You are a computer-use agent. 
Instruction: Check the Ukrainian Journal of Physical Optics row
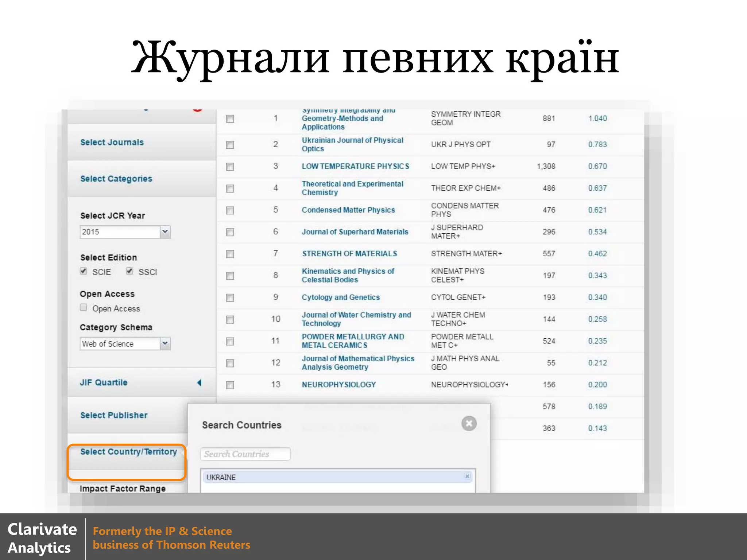(230, 145)
